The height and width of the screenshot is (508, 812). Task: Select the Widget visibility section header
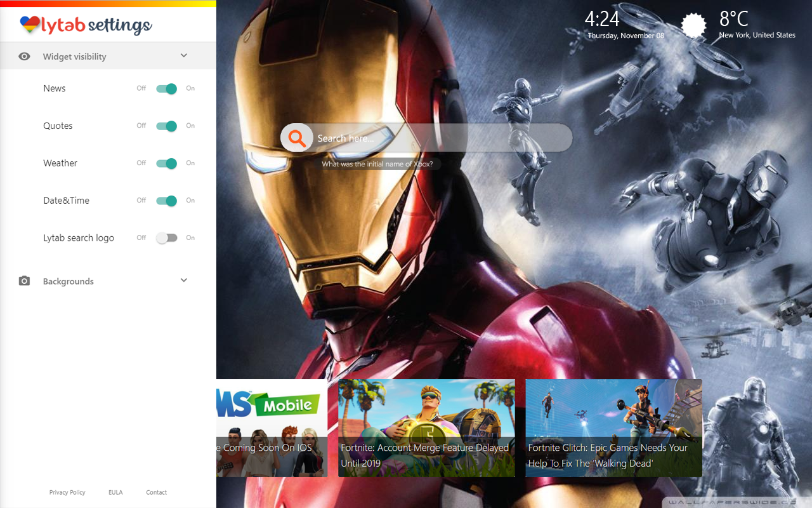74,57
